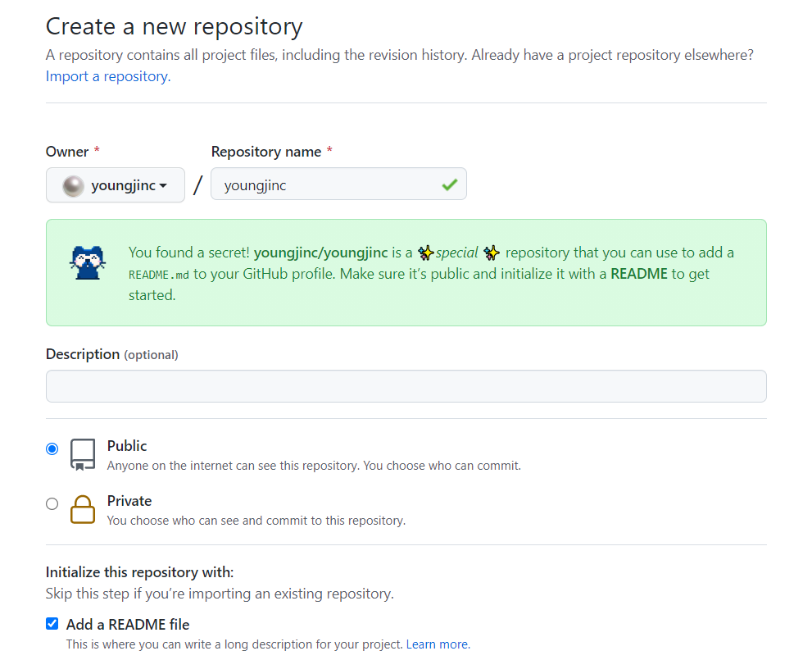Click the sparkle emoji after 'special'

[491, 253]
